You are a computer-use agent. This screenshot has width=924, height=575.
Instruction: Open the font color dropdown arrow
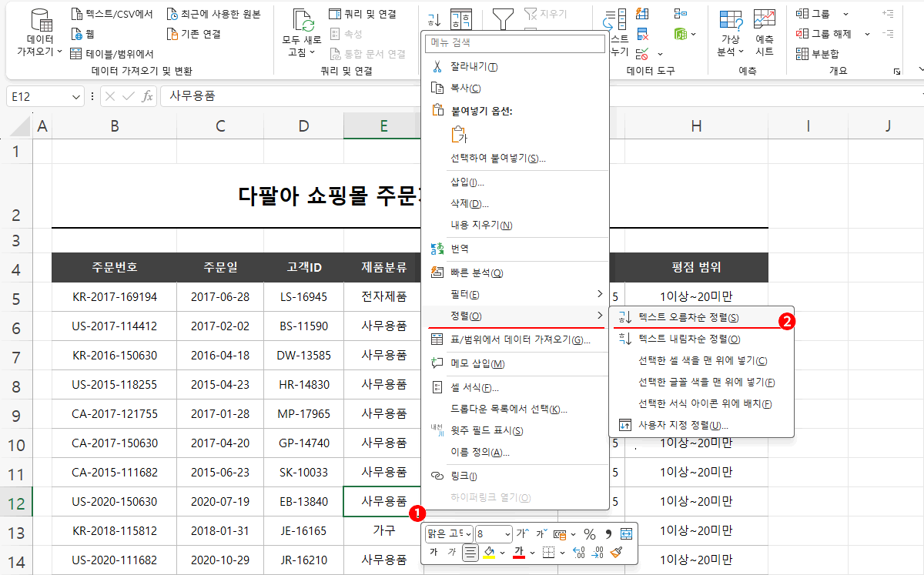click(x=533, y=553)
